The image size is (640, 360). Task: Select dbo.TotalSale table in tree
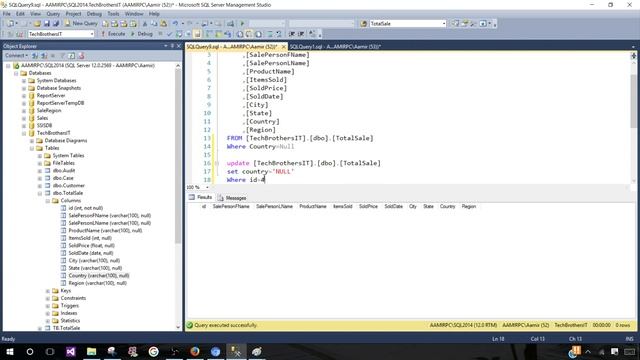pyautogui.click(x=68, y=193)
